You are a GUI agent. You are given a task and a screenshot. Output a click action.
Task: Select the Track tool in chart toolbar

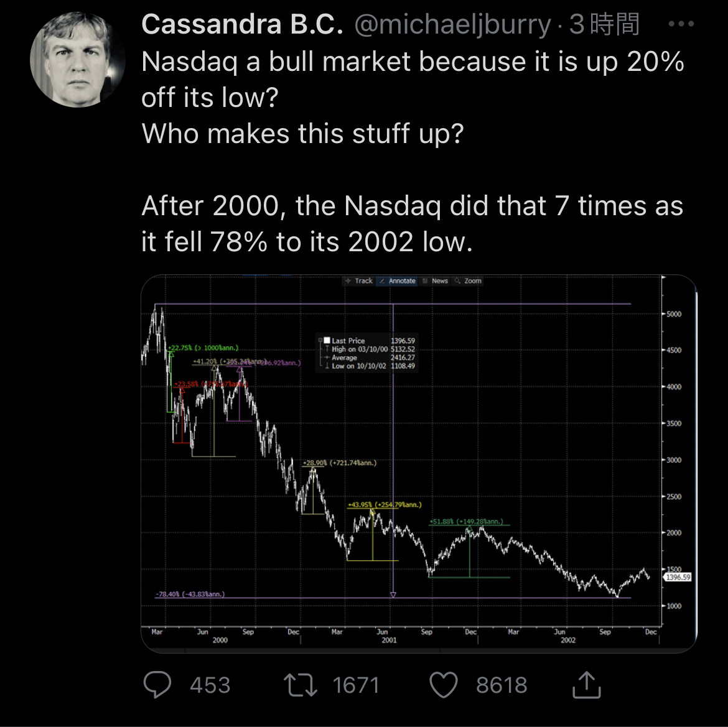pyautogui.click(x=358, y=280)
